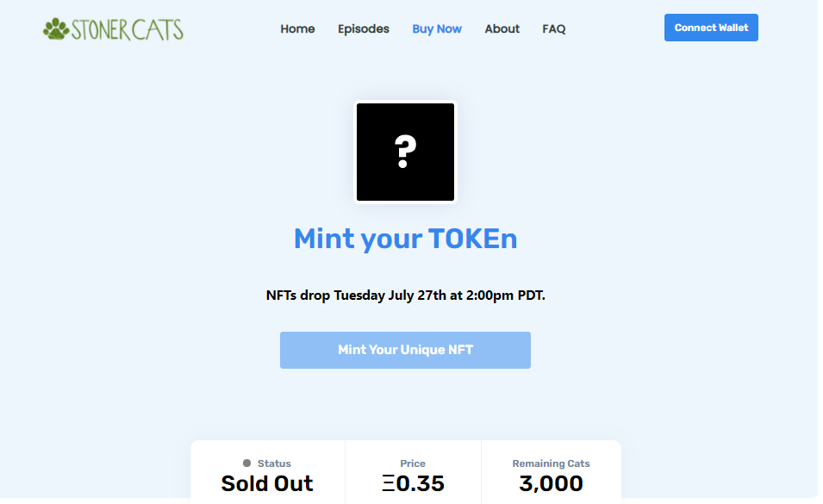The height and width of the screenshot is (504, 823).
Task: Click the Connect Wallet button
Action: tap(711, 28)
